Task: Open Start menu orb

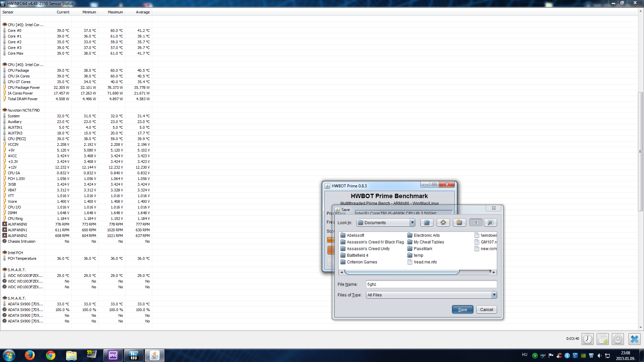Action: (9, 355)
